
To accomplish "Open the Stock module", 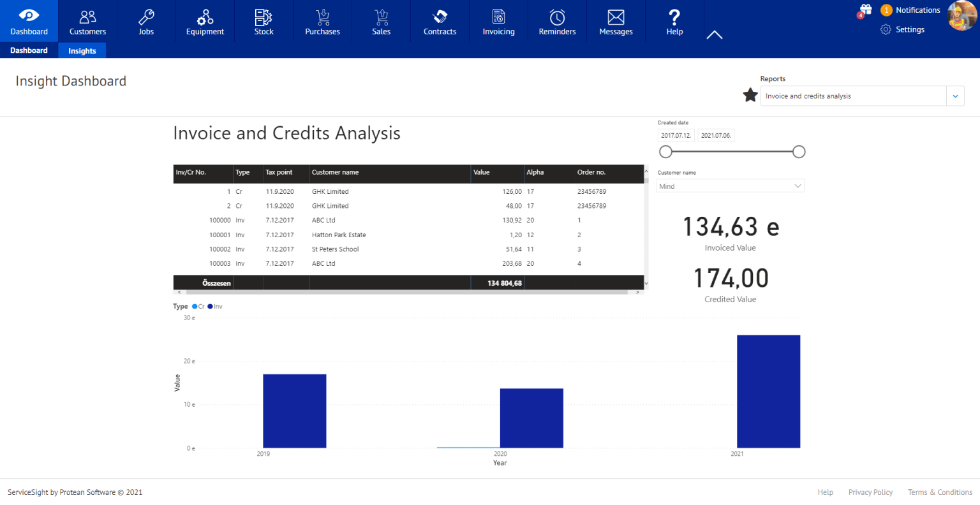I will click(x=264, y=20).
